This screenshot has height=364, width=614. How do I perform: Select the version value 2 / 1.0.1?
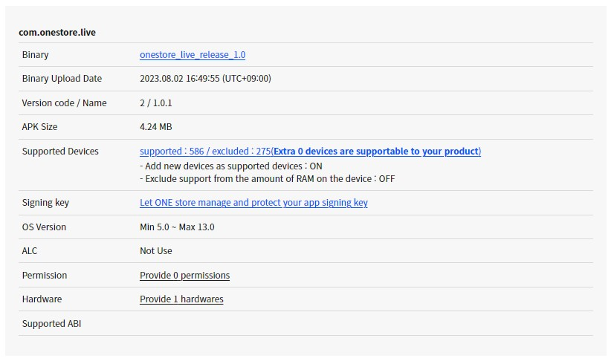point(156,103)
